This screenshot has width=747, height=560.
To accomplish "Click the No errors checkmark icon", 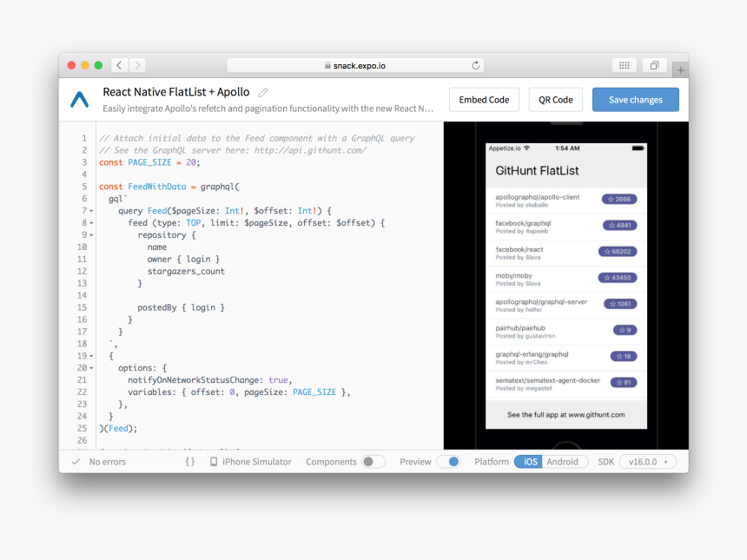I will [x=76, y=461].
